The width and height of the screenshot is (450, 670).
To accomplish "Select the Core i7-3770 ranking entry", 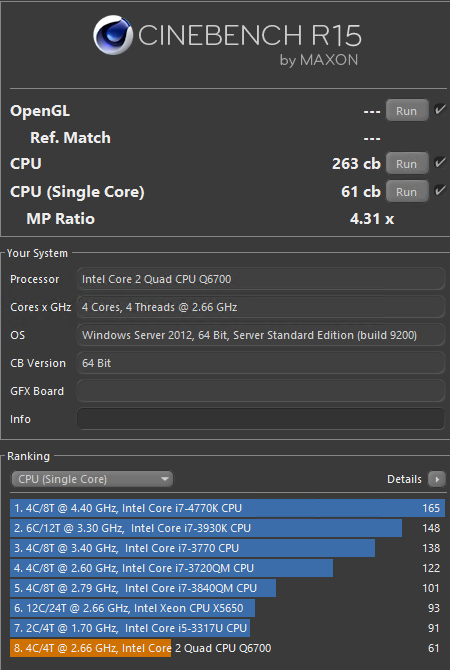I will click(227, 548).
